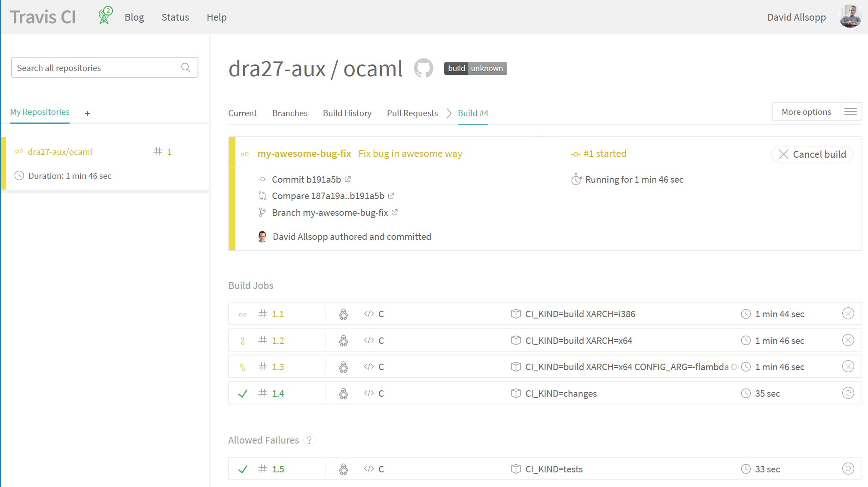The image size is (868, 487).
Task: Open the my-awesome-bug-fix branch title
Action: (x=304, y=153)
